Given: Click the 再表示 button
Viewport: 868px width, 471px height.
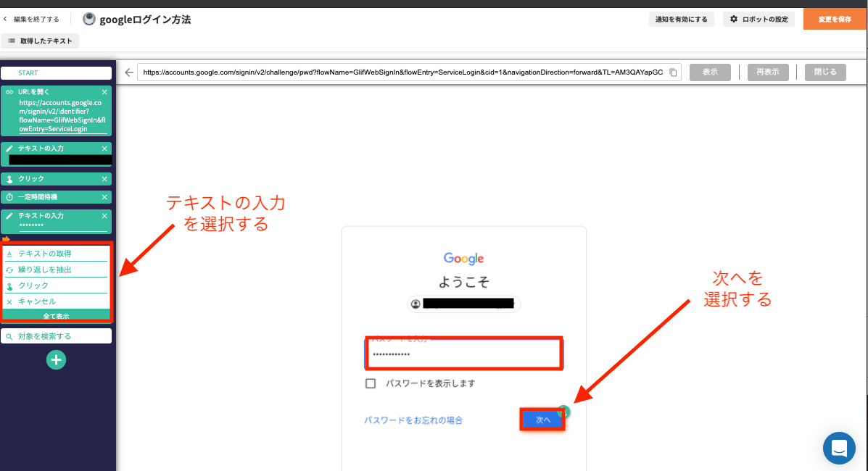Looking at the screenshot, I should (768, 72).
